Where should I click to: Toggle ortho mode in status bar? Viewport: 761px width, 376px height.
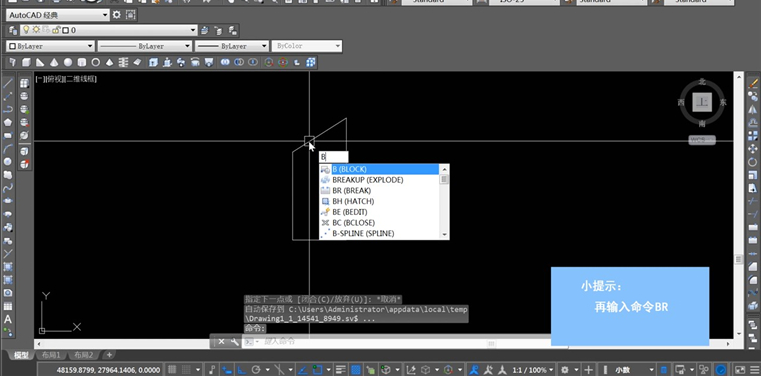click(x=241, y=370)
